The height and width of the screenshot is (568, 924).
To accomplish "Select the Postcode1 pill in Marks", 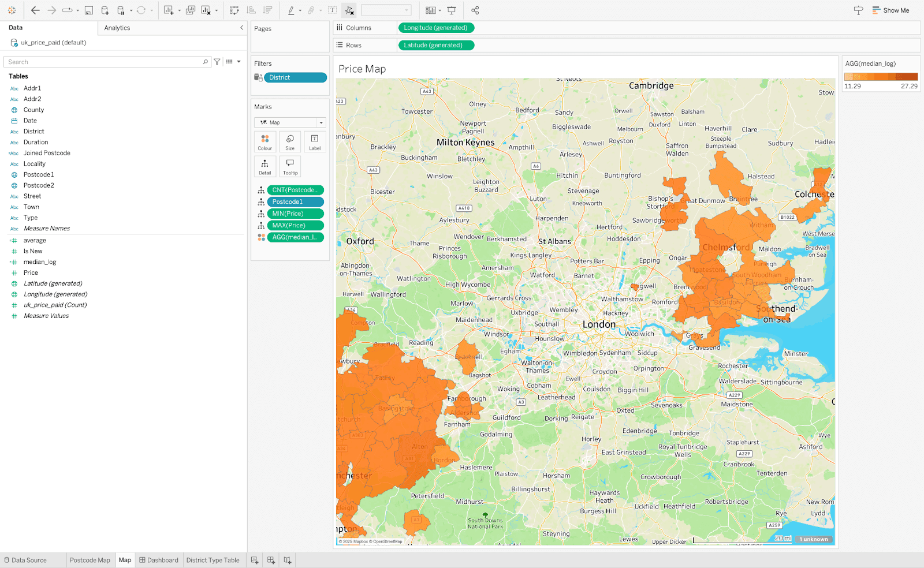I will 295,202.
